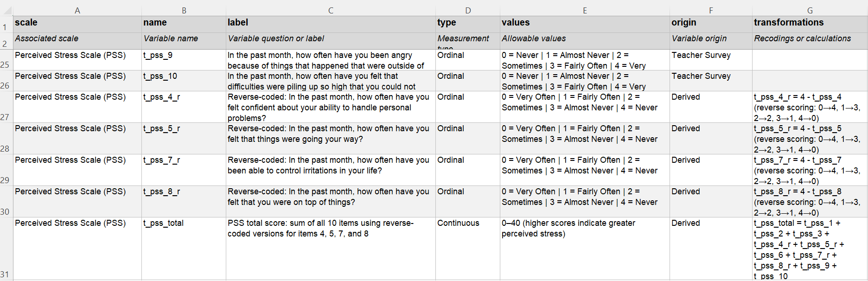Click the bold "scale" header cell
The height and width of the screenshot is (281, 868).
pos(77,23)
